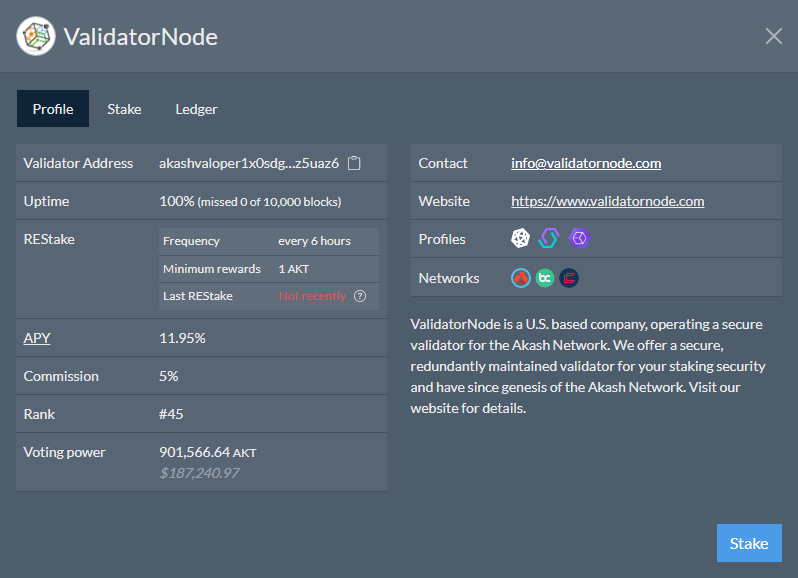Click the '1 AKT' minimum rewards value
This screenshot has width=798, height=578.
tap(293, 269)
